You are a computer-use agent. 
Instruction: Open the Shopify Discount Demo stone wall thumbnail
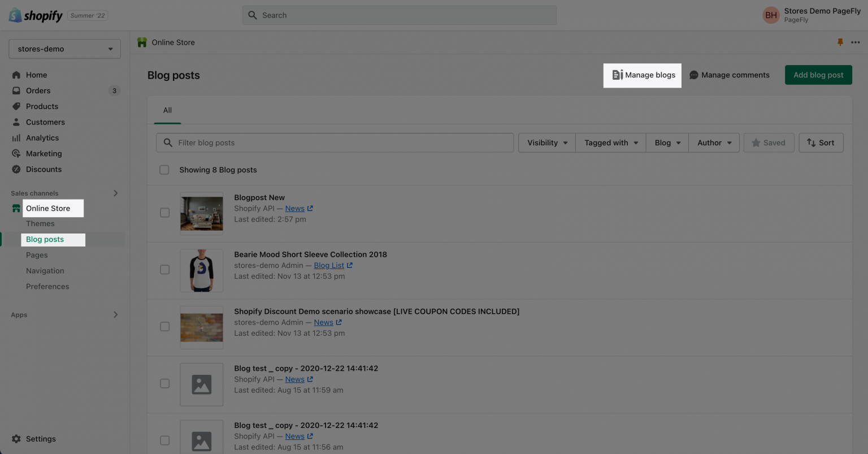coord(202,327)
